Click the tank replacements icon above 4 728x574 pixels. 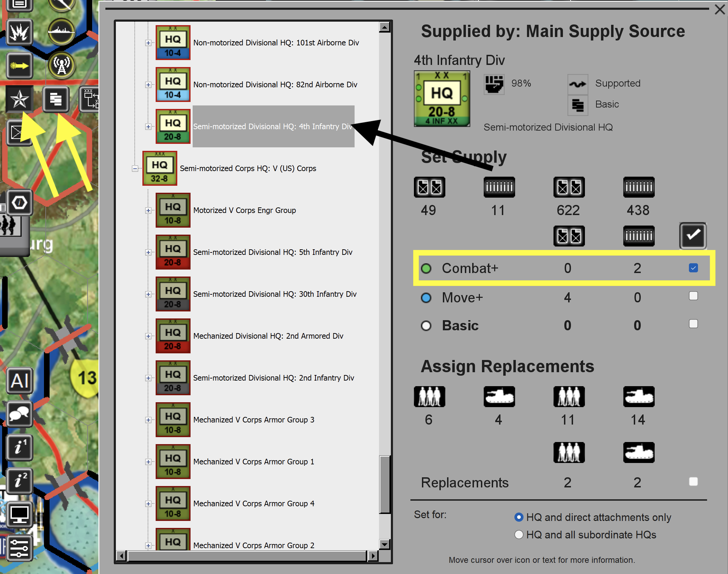pos(499,397)
